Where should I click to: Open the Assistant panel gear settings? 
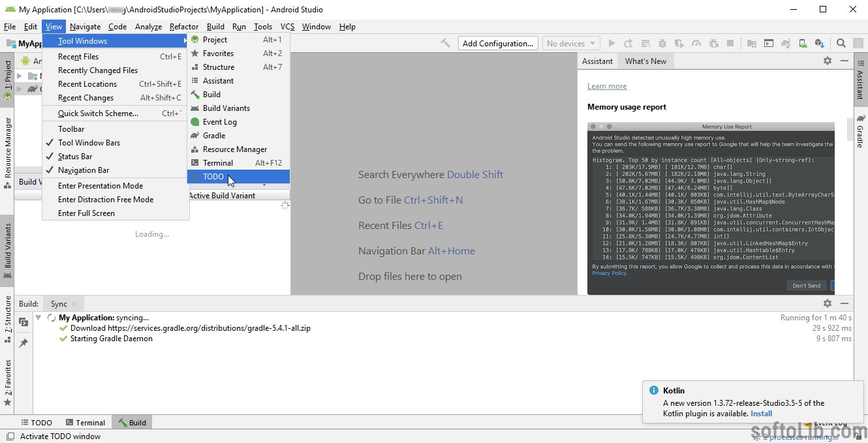pos(828,61)
